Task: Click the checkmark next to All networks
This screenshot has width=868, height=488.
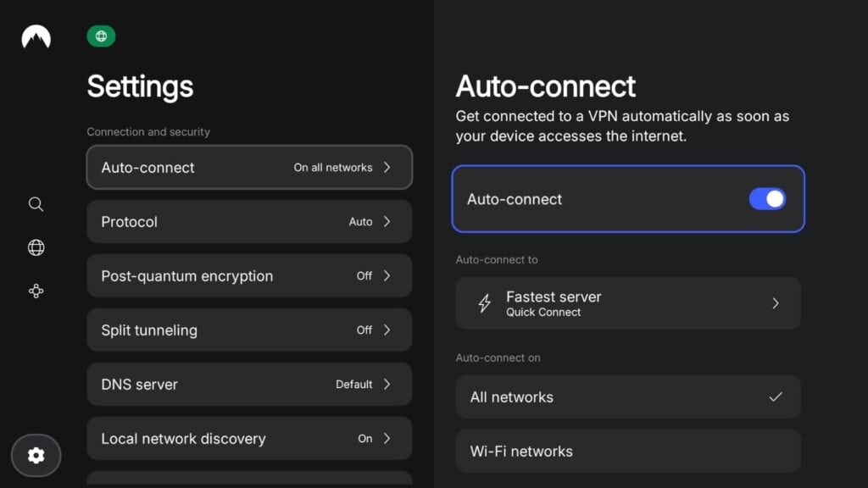Action: (x=776, y=396)
